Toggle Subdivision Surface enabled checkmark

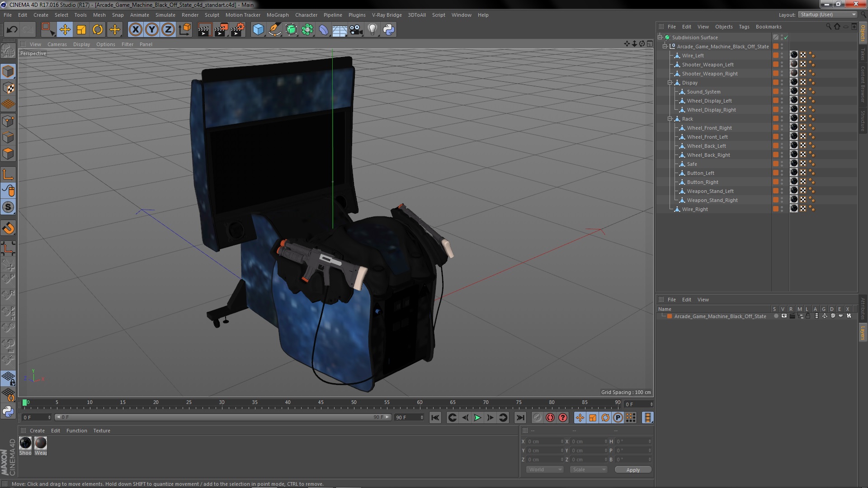point(786,38)
